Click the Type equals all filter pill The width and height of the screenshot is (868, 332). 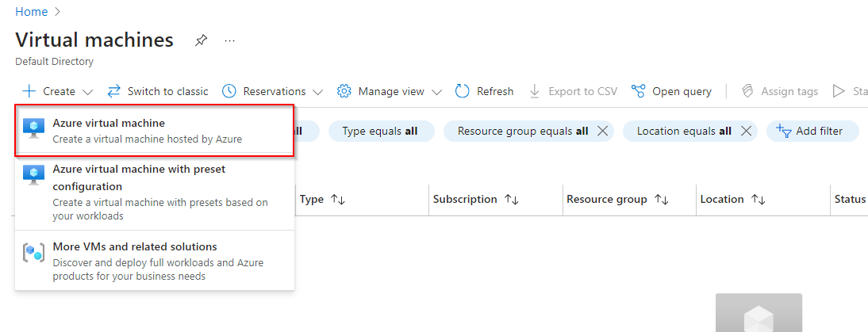380,131
